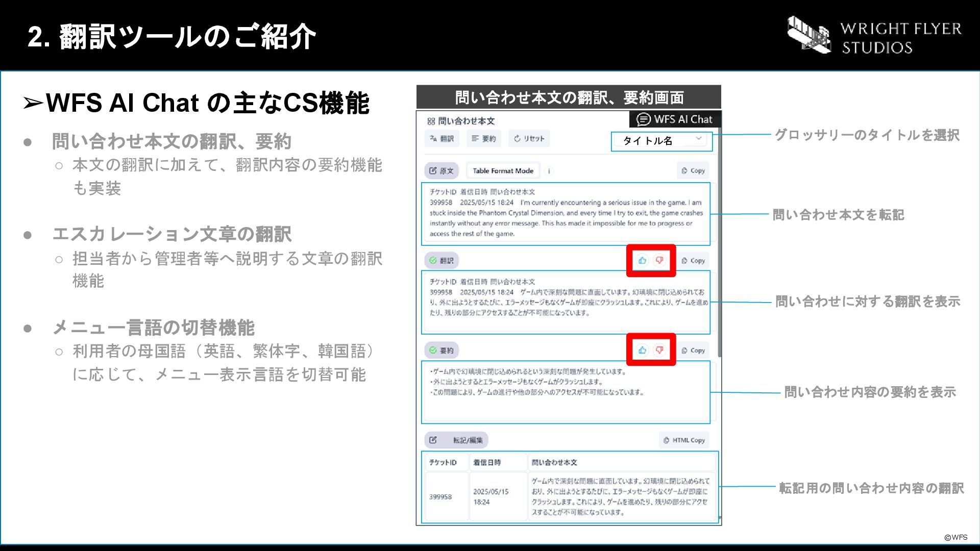Open the タイトル名 glossary title dropdown
The width and height of the screenshot is (980, 551).
661,141
